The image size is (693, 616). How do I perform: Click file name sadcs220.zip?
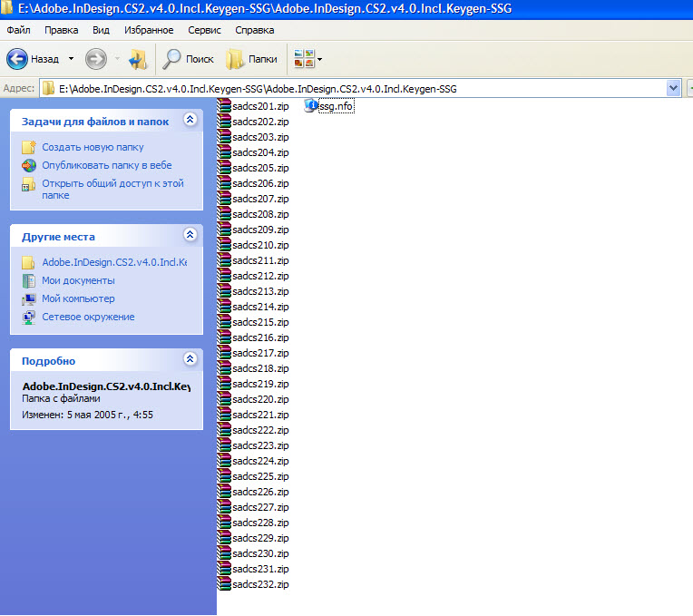(260, 399)
